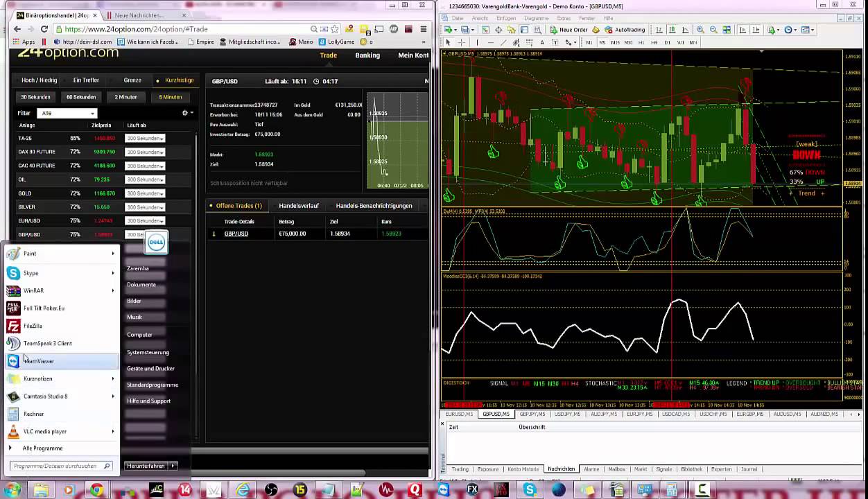Open the Experten terminal tab

pyautogui.click(x=721, y=469)
